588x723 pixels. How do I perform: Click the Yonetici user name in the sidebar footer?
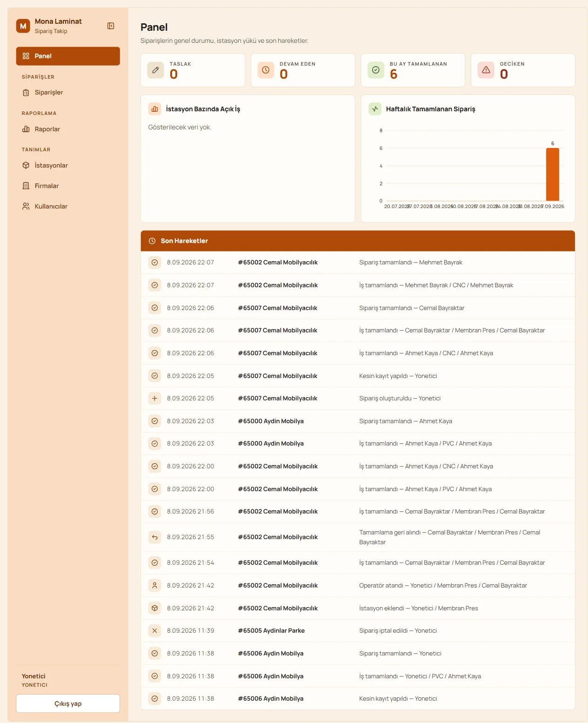[x=33, y=676]
